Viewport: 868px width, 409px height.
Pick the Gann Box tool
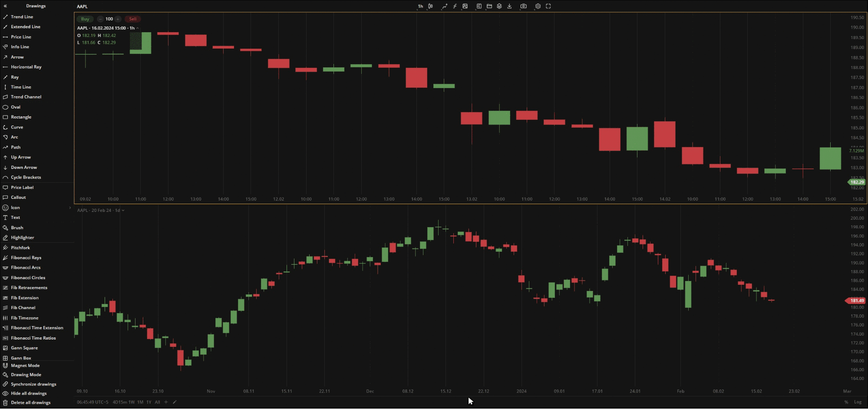21,358
